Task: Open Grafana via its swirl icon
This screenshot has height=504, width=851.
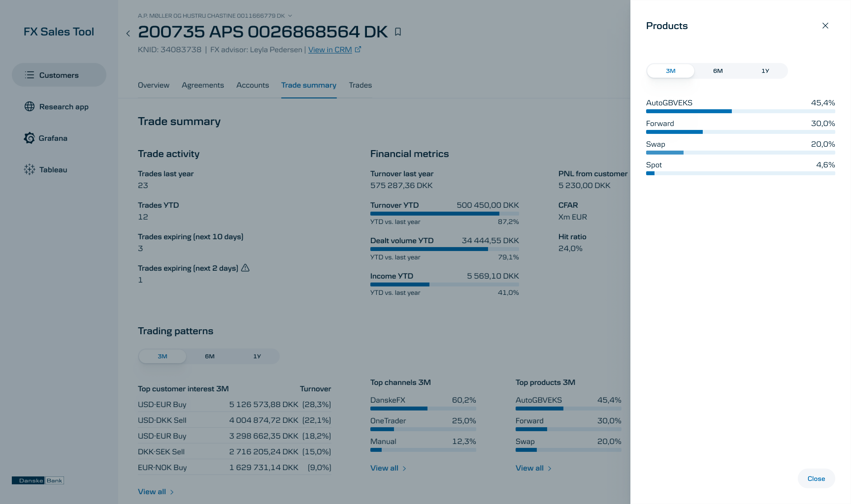Action: (30, 138)
